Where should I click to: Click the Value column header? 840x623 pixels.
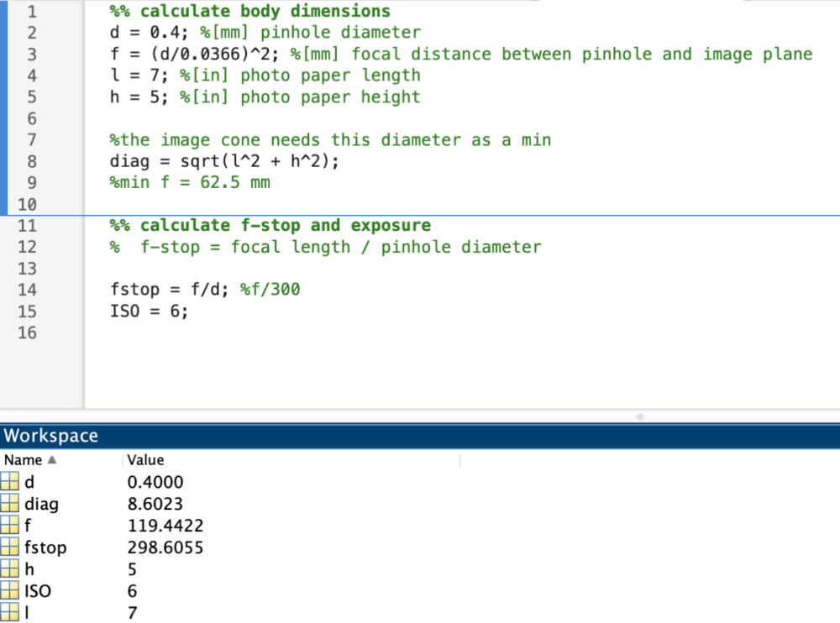[145, 460]
